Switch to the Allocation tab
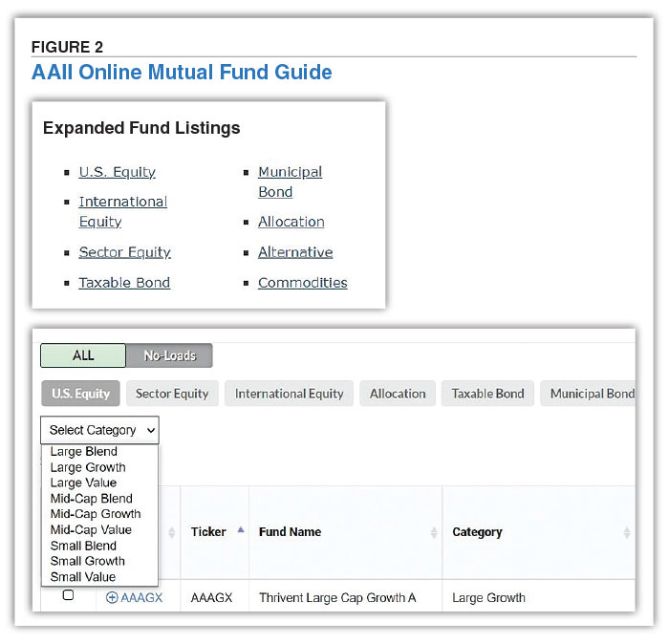This screenshot has height=644, width=669. [398, 394]
